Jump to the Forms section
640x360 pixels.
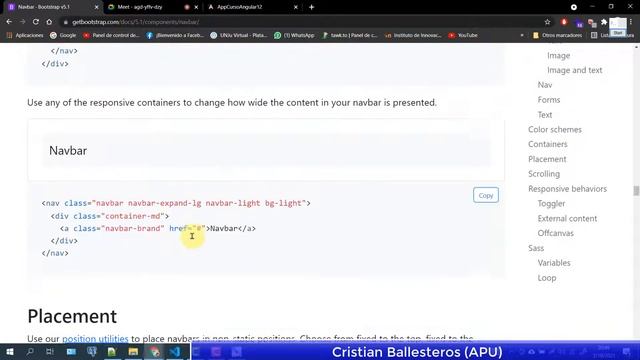point(549,100)
